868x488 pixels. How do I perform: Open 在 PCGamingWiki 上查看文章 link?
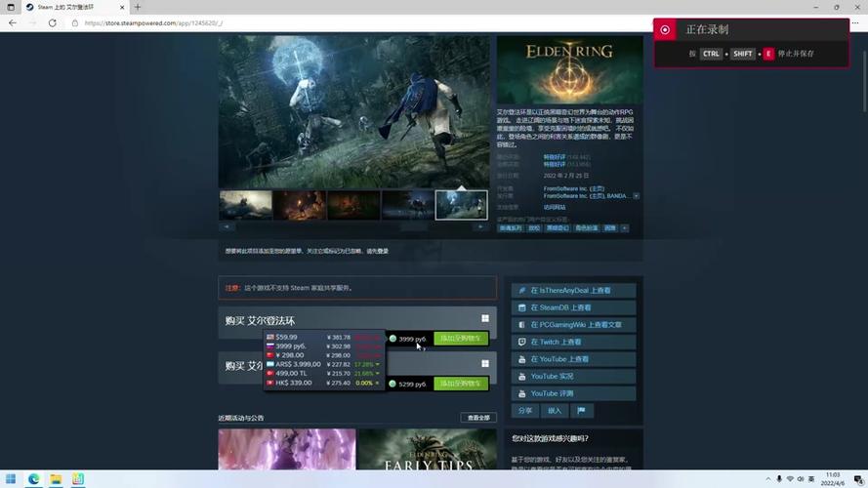573,325
